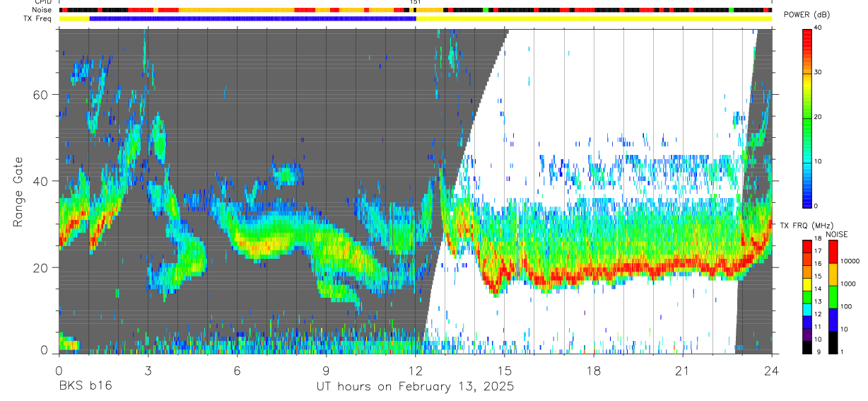Click the 1000 label on the NOISE scale
The image size is (868, 401).
coord(848,284)
